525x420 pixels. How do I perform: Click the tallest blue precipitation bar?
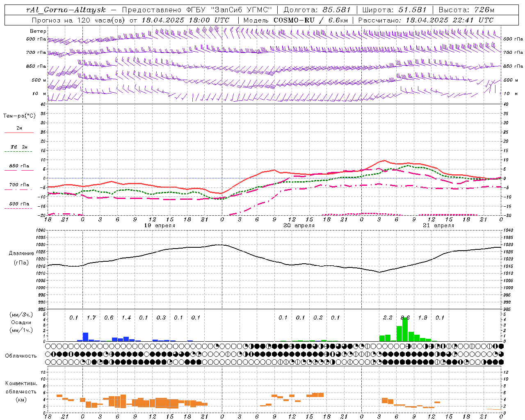(86, 337)
